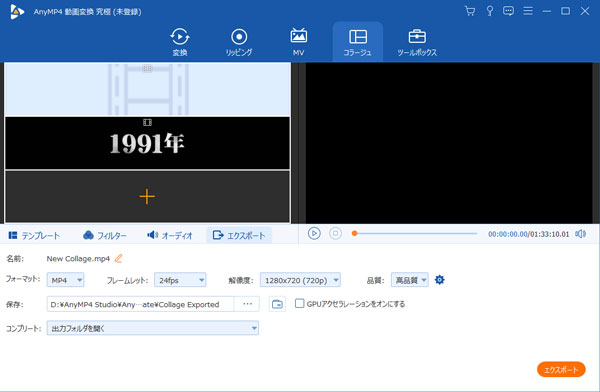Open the 変換 (Convert) tab

[x=179, y=42]
